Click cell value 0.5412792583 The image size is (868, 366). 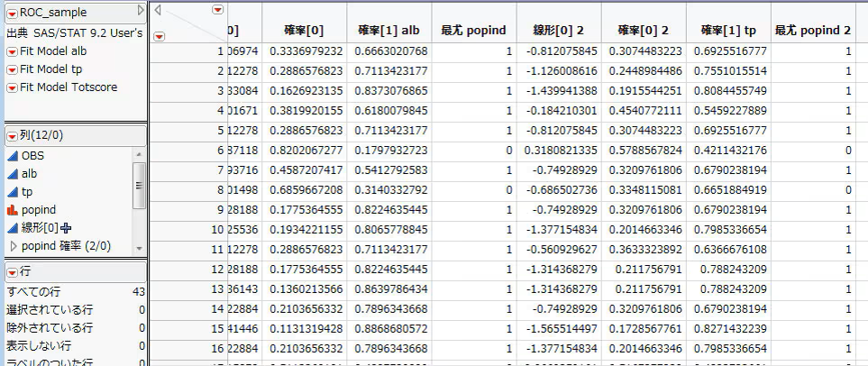coord(393,170)
